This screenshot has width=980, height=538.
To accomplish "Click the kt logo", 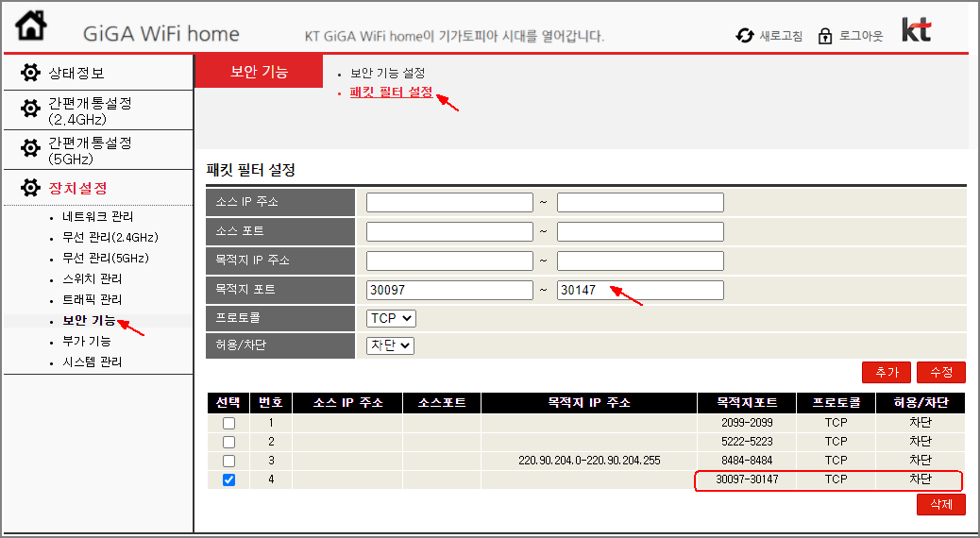I will pos(916,29).
